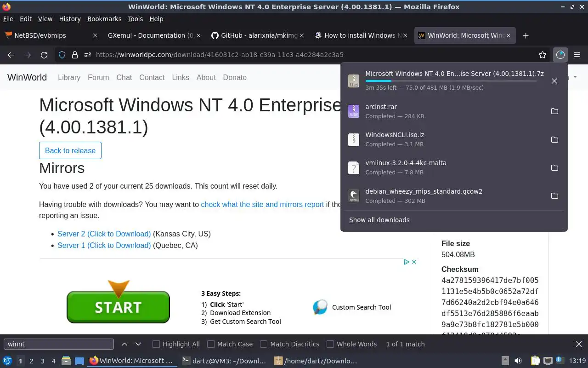588x368 pixels.
Task: Click the download progress bar for the 7z file
Action: tap(451, 81)
